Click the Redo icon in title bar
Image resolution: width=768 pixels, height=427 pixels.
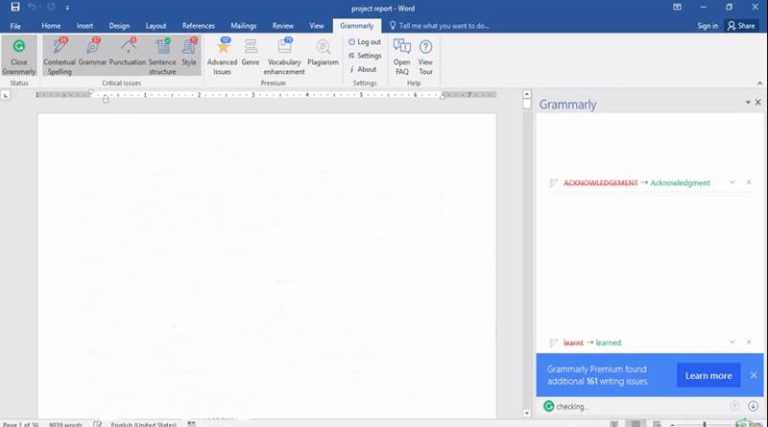coord(51,7)
